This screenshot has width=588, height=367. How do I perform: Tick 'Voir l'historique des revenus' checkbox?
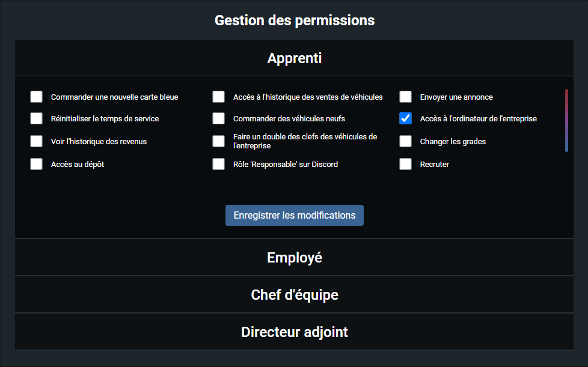(37, 141)
